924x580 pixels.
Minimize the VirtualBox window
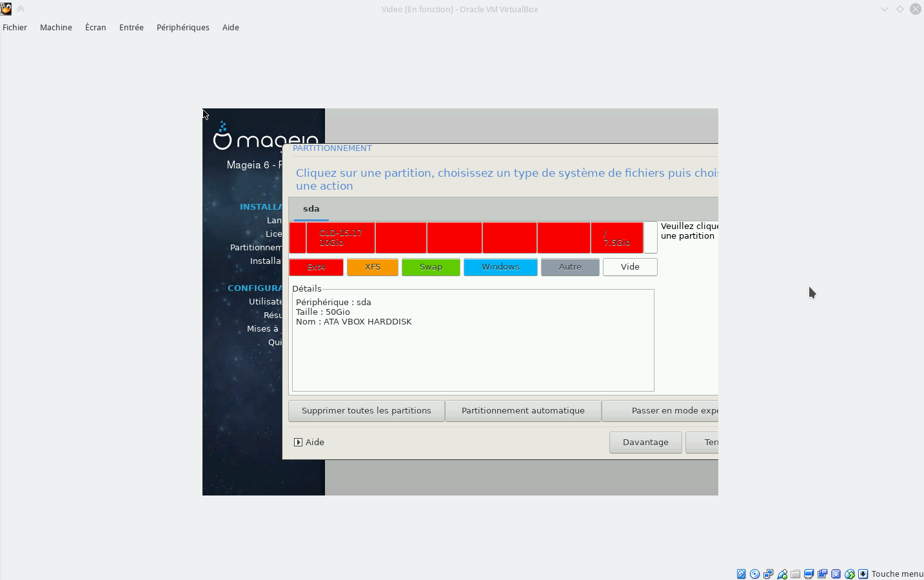coord(885,9)
